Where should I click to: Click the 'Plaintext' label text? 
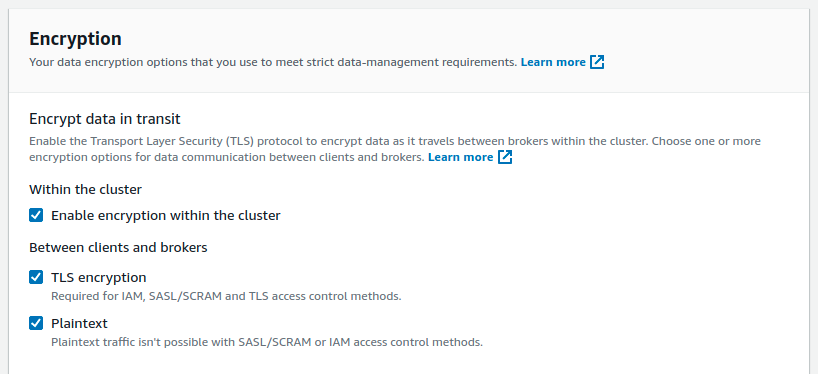coord(79,323)
